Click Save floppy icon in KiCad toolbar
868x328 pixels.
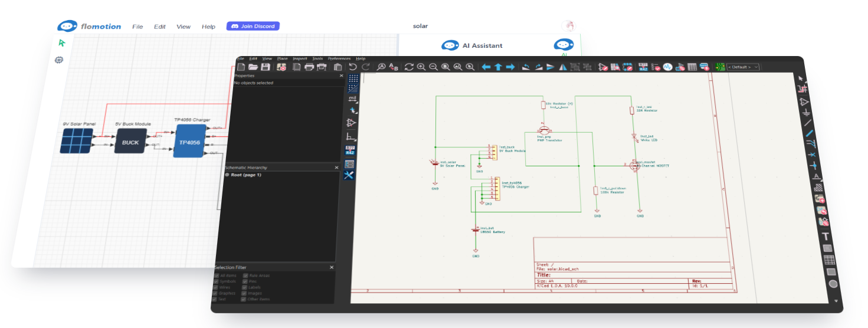coord(266,67)
